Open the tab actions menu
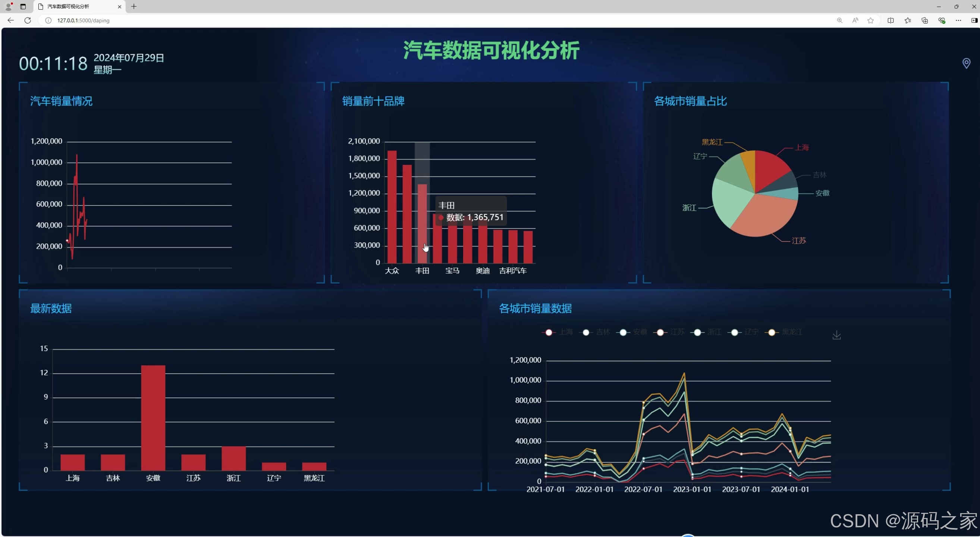980x537 pixels. pos(23,6)
